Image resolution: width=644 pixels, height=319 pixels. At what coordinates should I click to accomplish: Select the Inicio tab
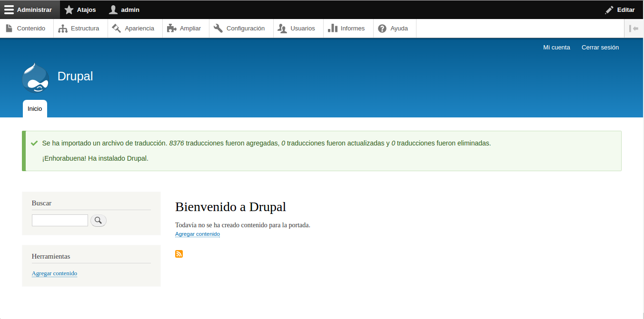point(35,108)
